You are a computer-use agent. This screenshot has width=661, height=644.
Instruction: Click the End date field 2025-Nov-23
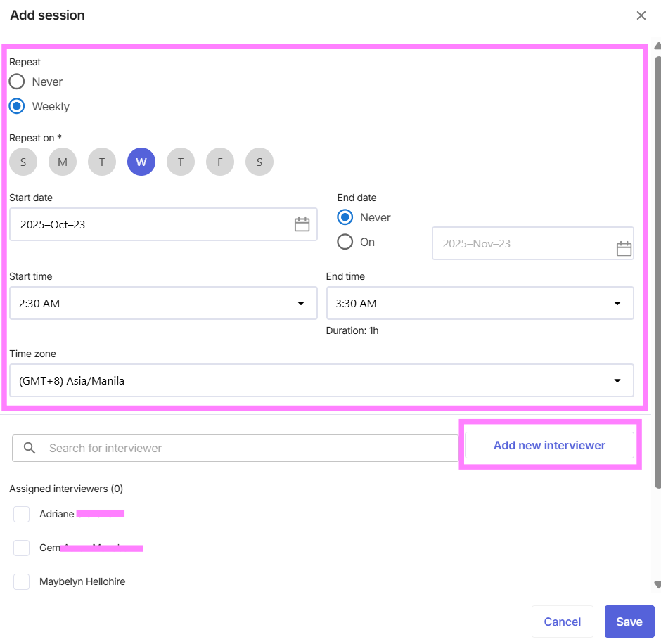533,243
